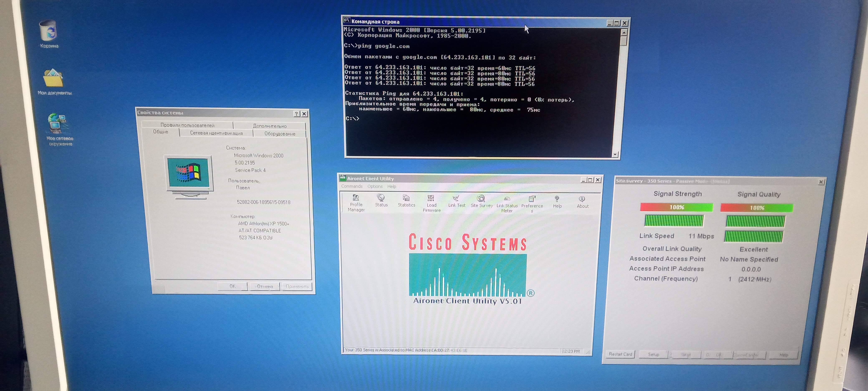Click the Load Firmware icon
This screenshot has height=391, width=868.
[431, 203]
